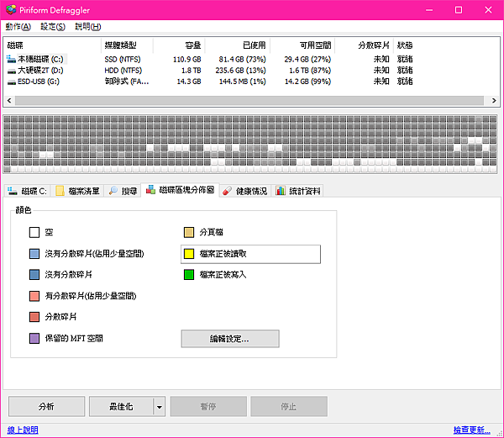
Task: Click the ESD-USB G: drive icon
Action: (x=12, y=82)
